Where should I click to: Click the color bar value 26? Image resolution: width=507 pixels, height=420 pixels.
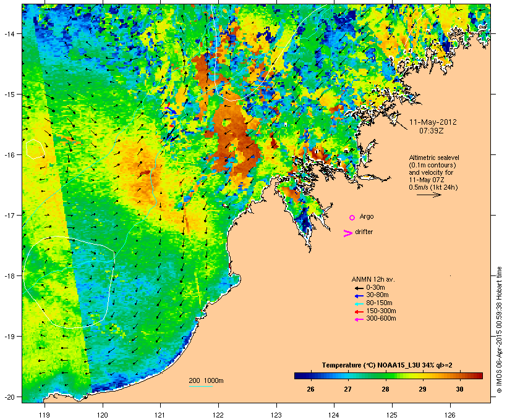[x=310, y=389]
